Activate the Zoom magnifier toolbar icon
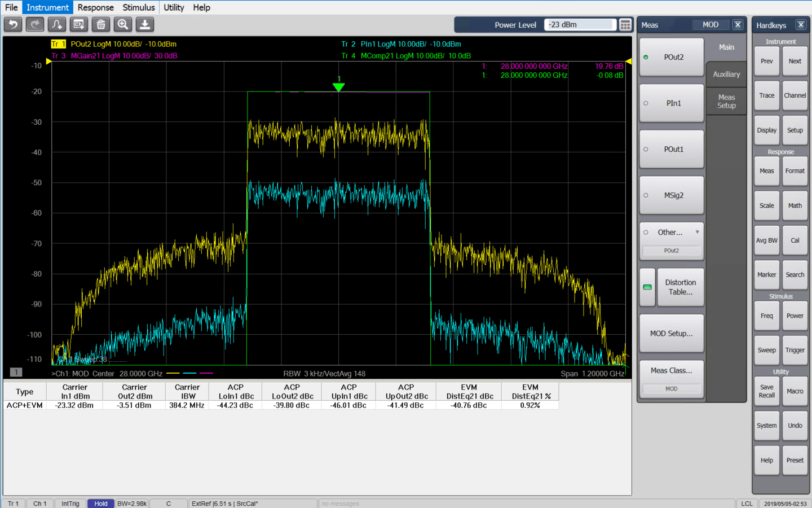The width and height of the screenshot is (812, 508). pyautogui.click(x=123, y=24)
